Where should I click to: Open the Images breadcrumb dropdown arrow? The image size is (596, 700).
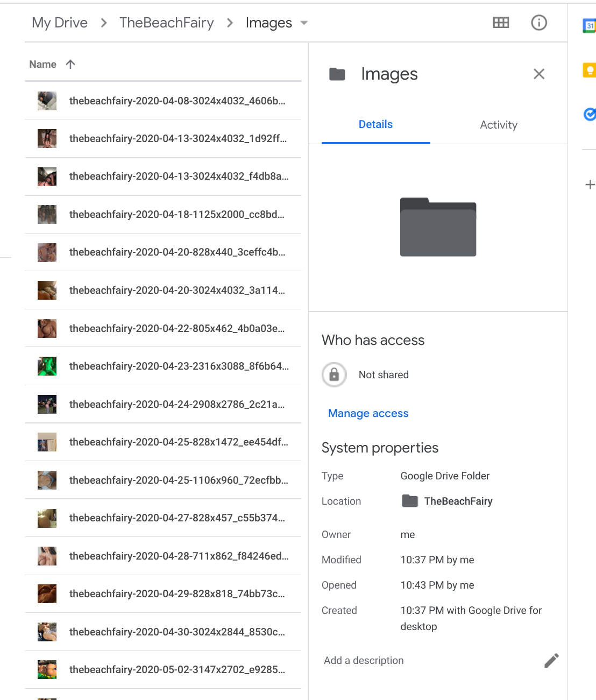(x=304, y=23)
